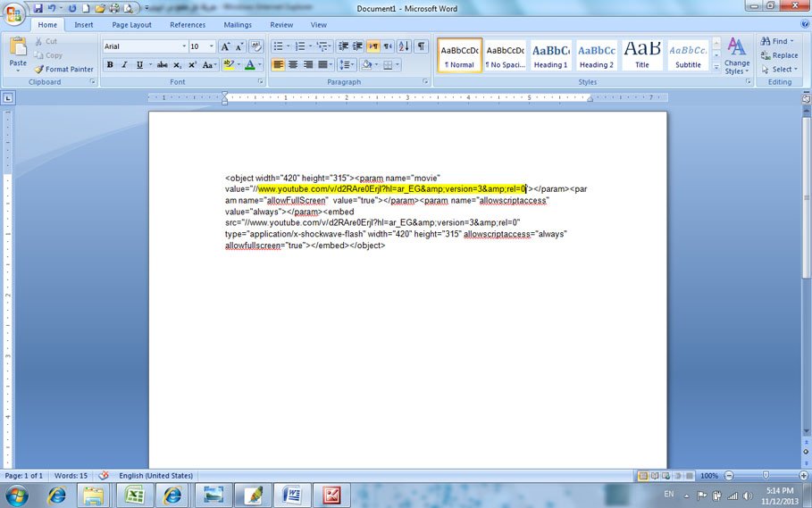Align text to the right
The image size is (812, 508).
tap(308, 64)
